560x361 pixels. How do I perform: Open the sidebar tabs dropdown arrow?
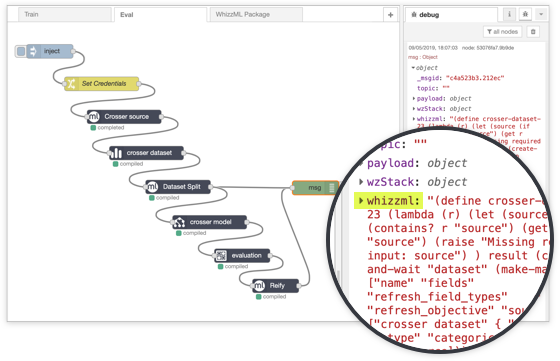point(541,14)
